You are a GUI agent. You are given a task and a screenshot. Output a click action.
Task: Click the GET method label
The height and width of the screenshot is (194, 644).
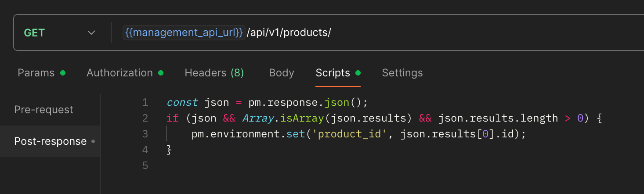pyautogui.click(x=34, y=33)
